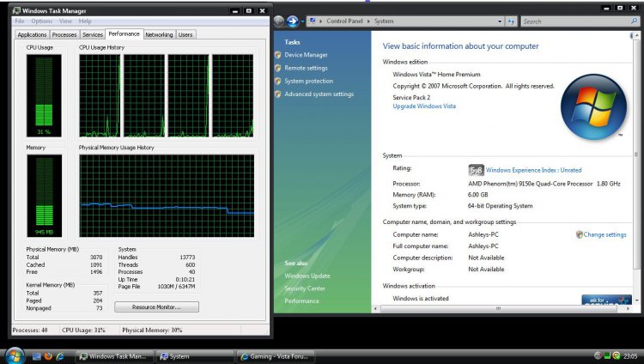Click the search magnifier icon
Screen dimensions: 644x364
coord(635,21)
